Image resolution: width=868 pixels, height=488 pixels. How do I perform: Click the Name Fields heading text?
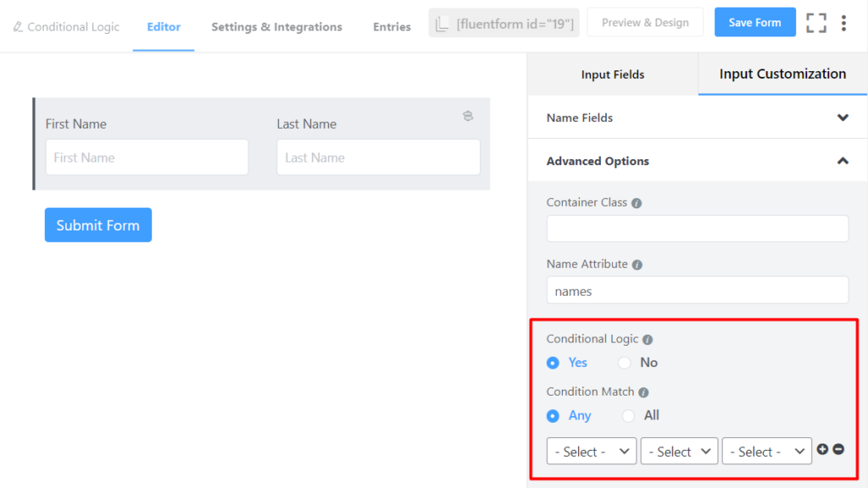pyautogui.click(x=579, y=117)
